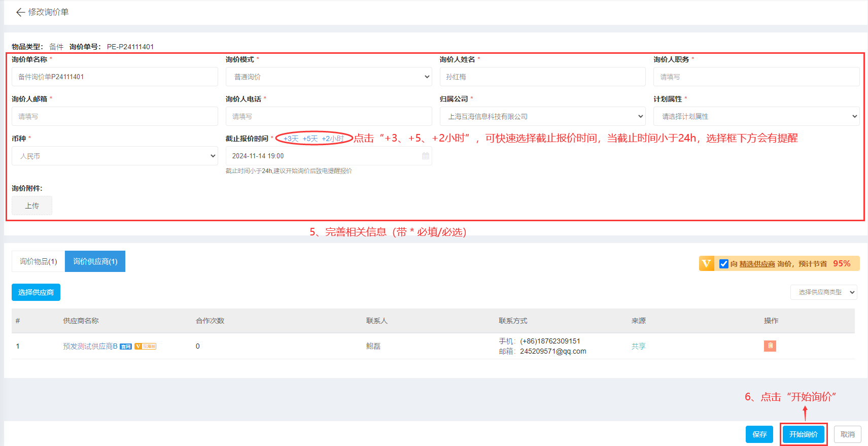This screenshot has width=868, height=446.
Task: Click the 联系方式 column header
Action: click(513, 321)
